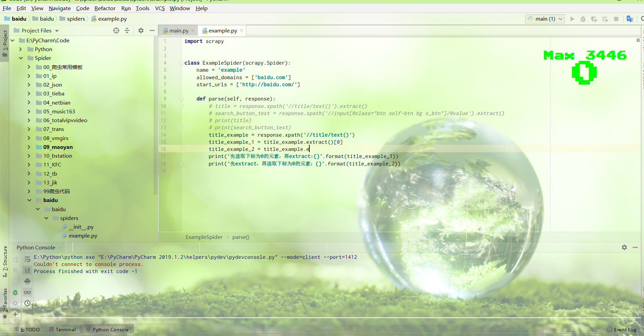
Task: Expand the 04_netbian folder
Action: click(29, 103)
